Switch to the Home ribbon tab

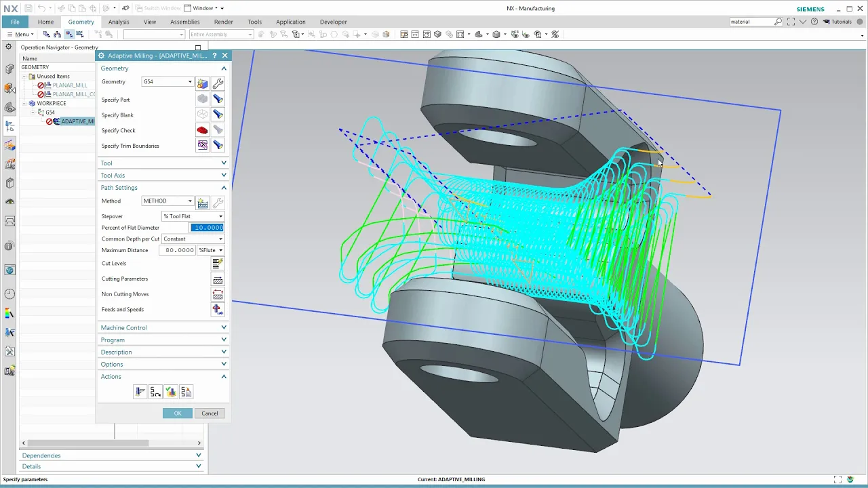[x=45, y=22]
